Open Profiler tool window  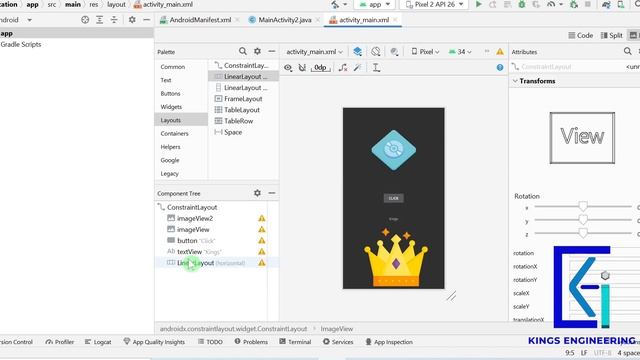click(x=60, y=342)
